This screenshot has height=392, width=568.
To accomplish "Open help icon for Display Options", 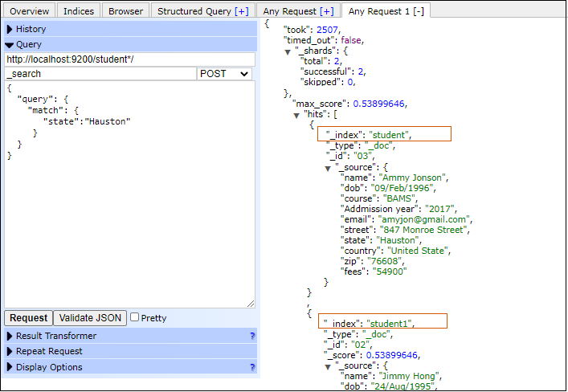I will (252, 367).
